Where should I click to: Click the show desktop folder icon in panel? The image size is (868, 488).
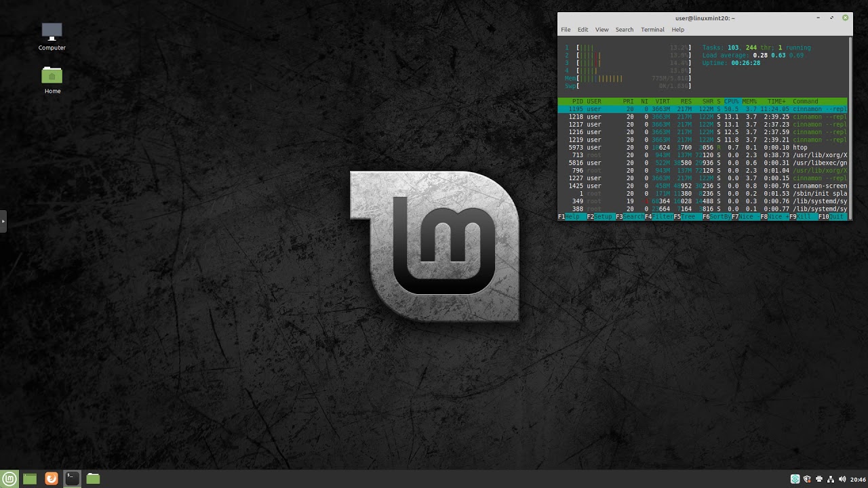(30, 479)
